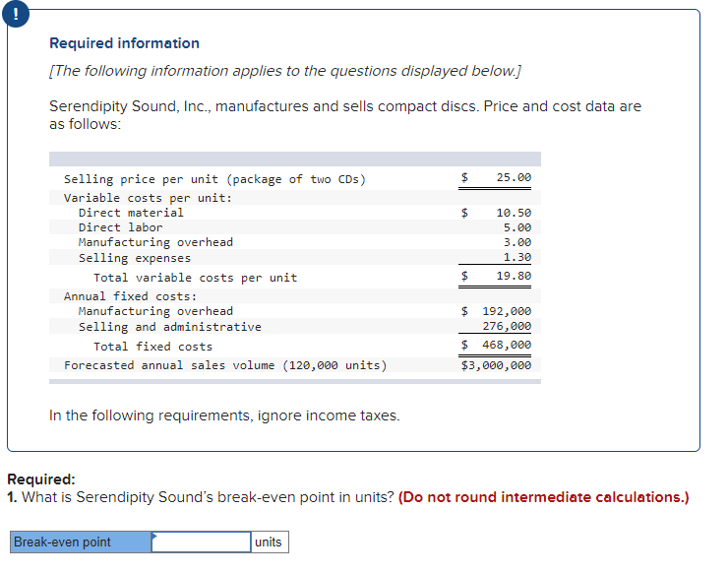Viewport: 728px width, 574px height.
Task: Click total variable costs value 19.80
Action: pos(514,276)
